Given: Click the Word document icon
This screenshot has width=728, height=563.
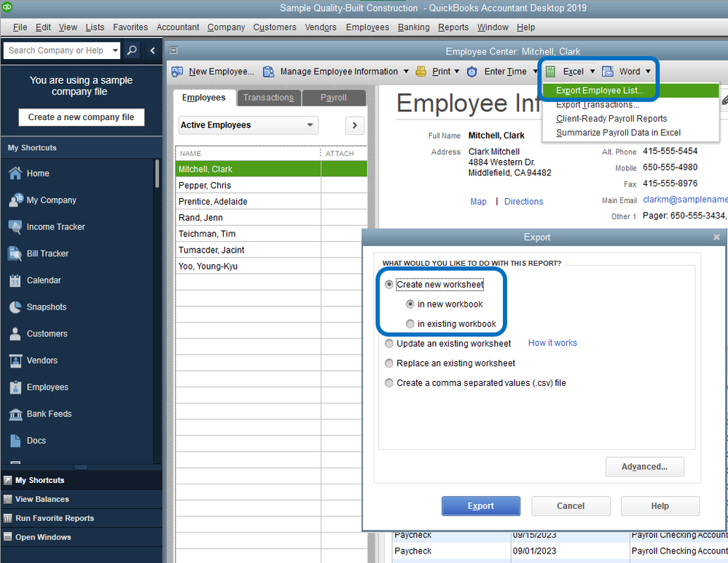Looking at the screenshot, I should pyautogui.click(x=607, y=71).
